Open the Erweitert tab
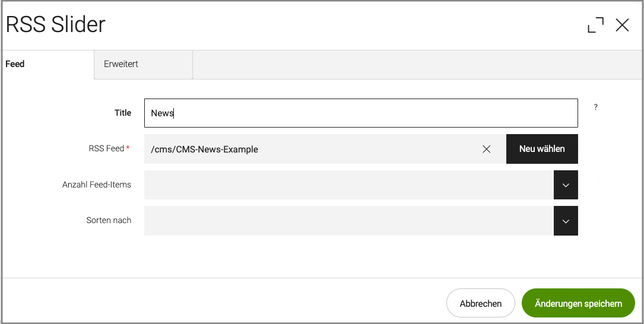The image size is (644, 324). pyautogui.click(x=121, y=64)
